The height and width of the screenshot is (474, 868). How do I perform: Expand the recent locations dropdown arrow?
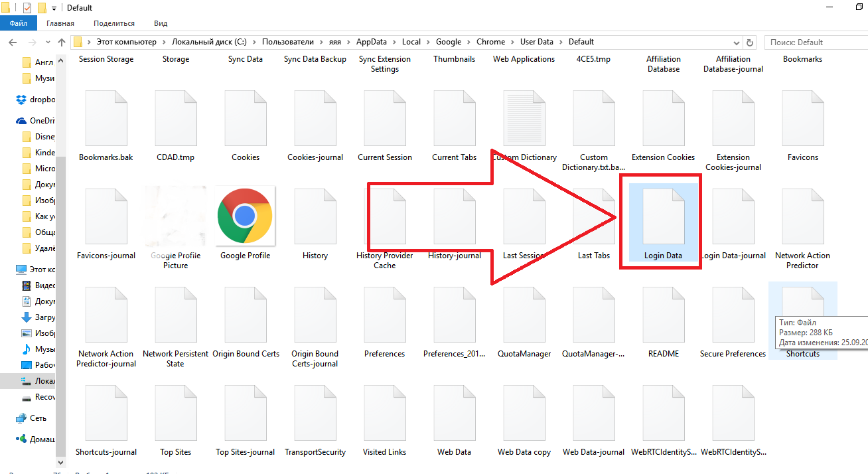46,42
